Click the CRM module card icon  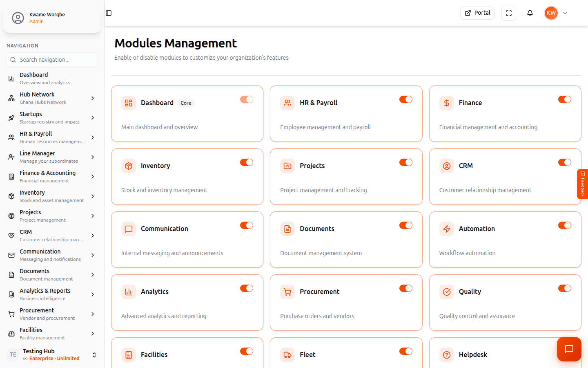[447, 166]
